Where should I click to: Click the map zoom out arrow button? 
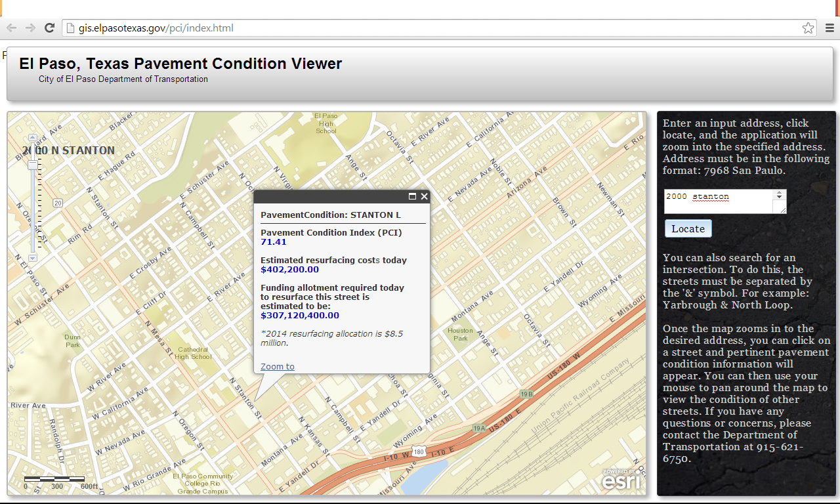click(33, 259)
